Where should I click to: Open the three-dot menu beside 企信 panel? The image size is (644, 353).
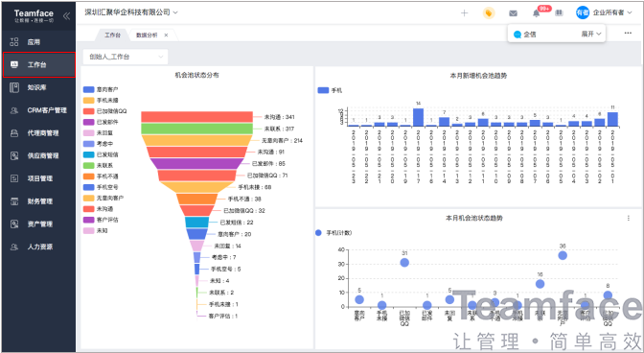click(x=628, y=33)
